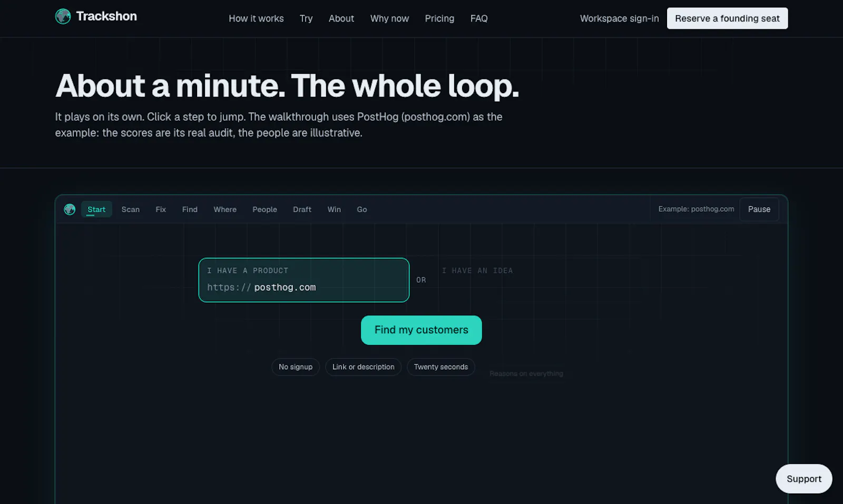Click the Link or description pill
Viewport: 843px width, 504px height.
tap(363, 367)
